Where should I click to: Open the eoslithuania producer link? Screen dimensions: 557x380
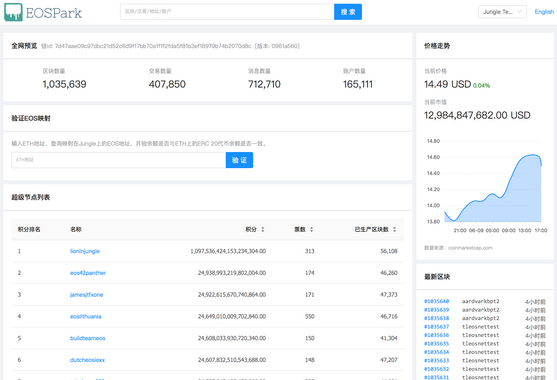(86, 316)
